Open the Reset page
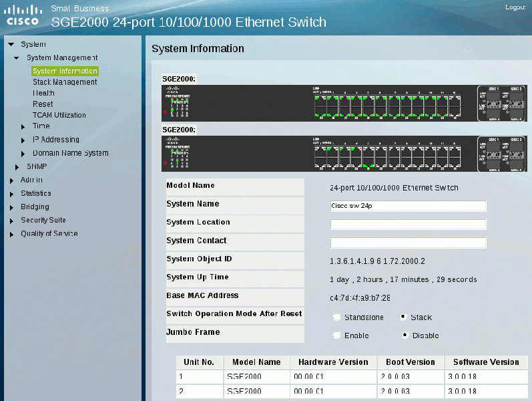 point(43,104)
